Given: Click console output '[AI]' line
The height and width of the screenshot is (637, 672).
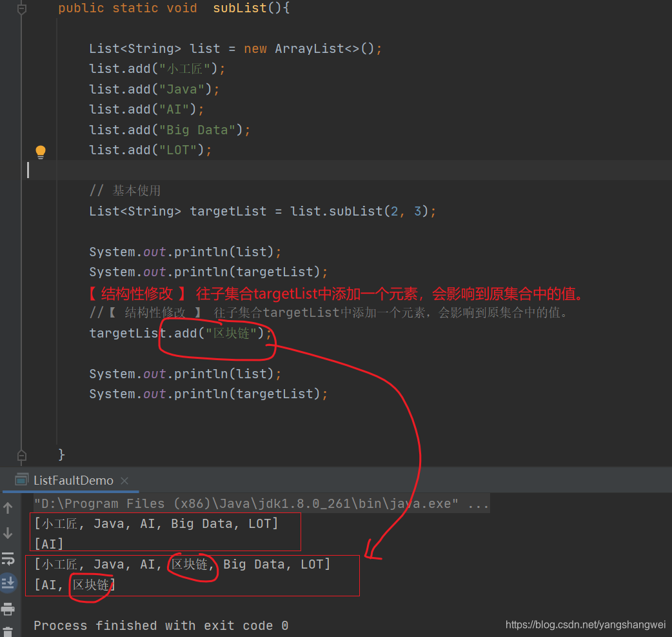Looking at the screenshot, I should pos(49,544).
